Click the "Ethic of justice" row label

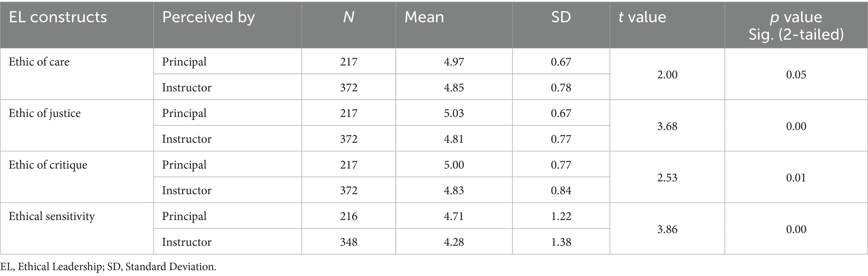pyautogui.click(x=44, y=113)
